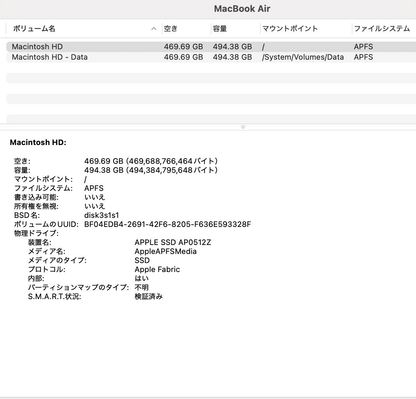The width and height of the screenshot is (416, 399).
Task: Click the media name AppleAPFSMedia
Action: (165, 251)
